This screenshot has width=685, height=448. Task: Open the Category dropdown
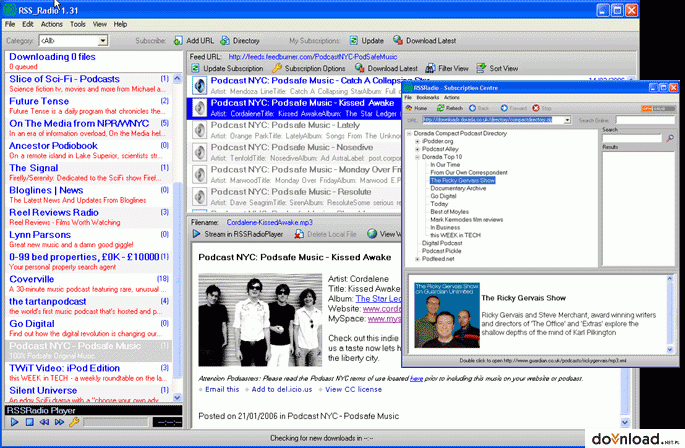point(103,41)
